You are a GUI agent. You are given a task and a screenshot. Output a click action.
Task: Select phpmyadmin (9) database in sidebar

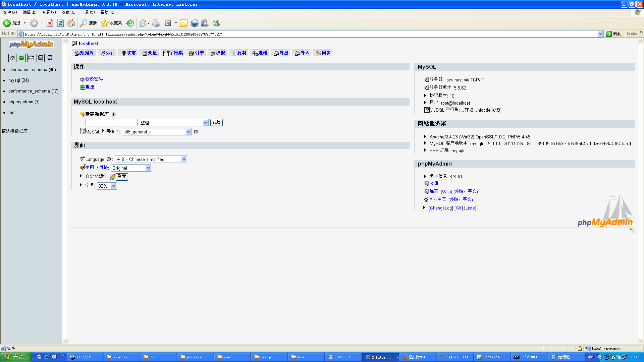coord(24,102)
